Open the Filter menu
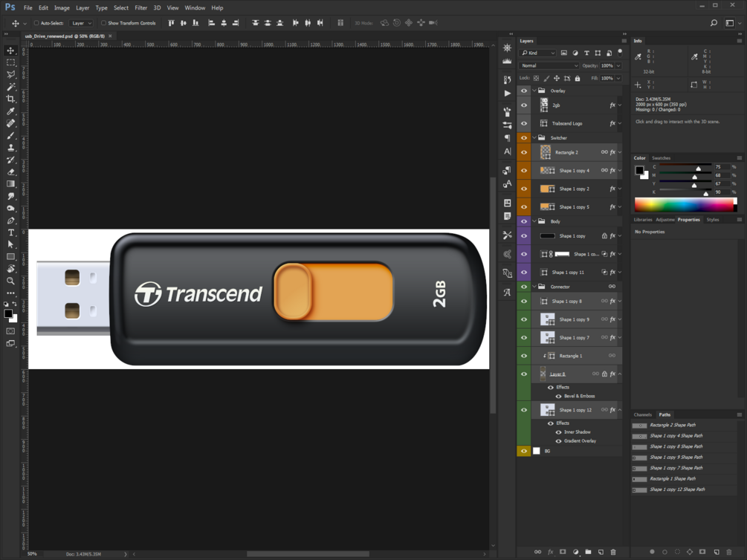Image resolution: width=747 pixels, height=560 pixels. (x=141, y=7)
